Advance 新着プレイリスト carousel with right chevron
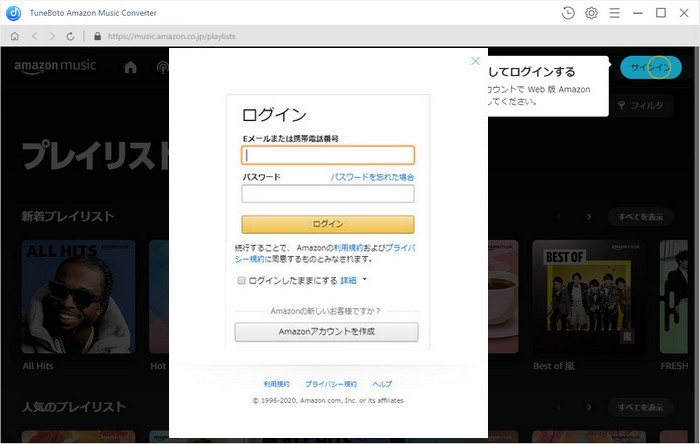 tap(589, 217)
